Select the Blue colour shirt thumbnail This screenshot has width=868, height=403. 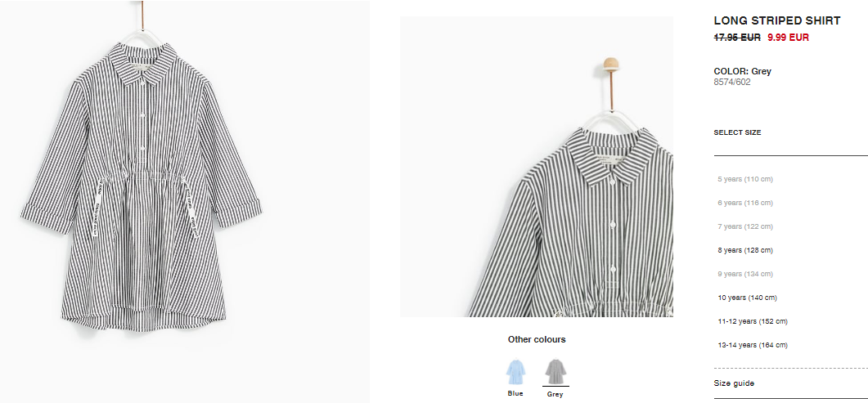click(515, 372)
